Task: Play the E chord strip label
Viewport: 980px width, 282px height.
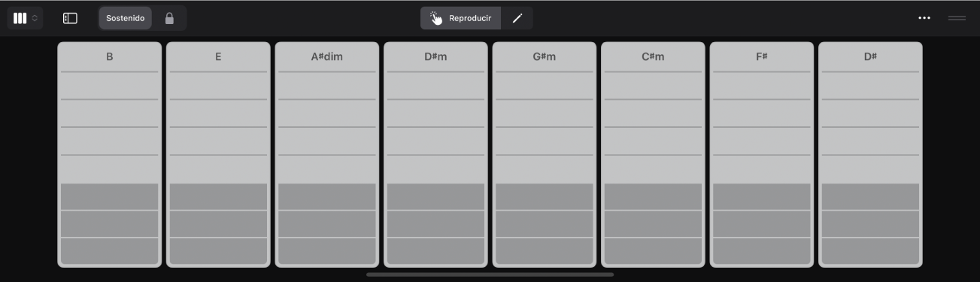Action: point(218,56)
